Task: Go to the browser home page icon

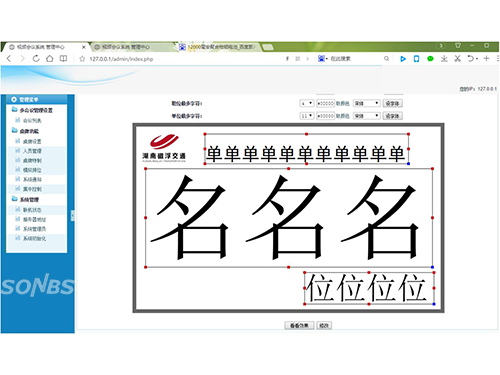Action: (50, 59)
